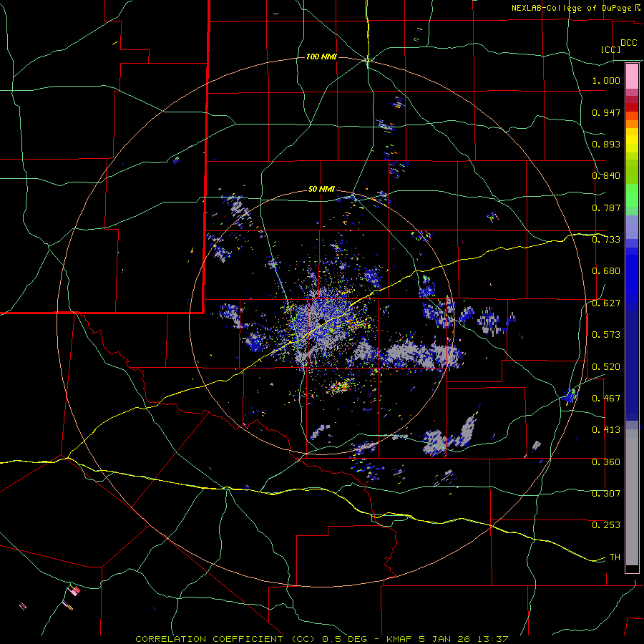Click the 0.573 scale value
The width and height of the screenshot is (644, 644).
click(606, 335)
